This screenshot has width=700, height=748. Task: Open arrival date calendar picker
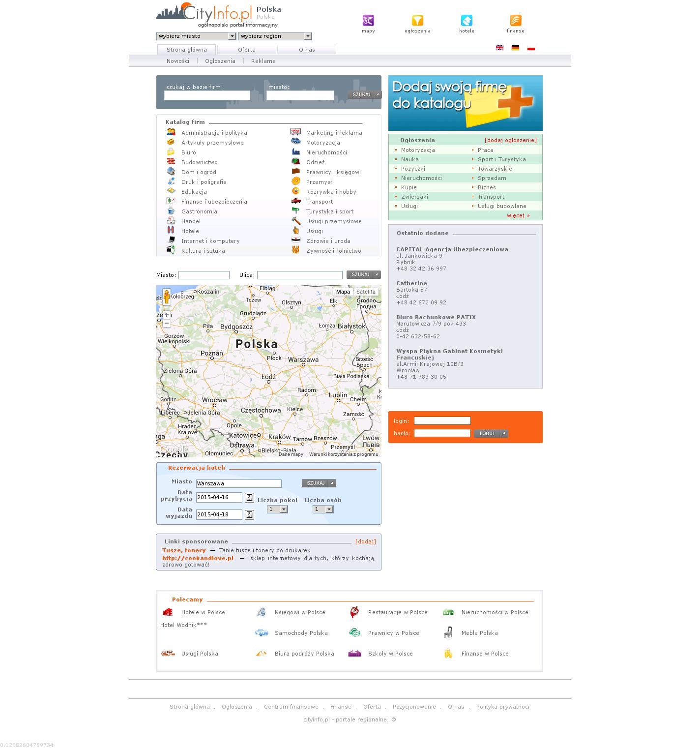tap(249, 498)
